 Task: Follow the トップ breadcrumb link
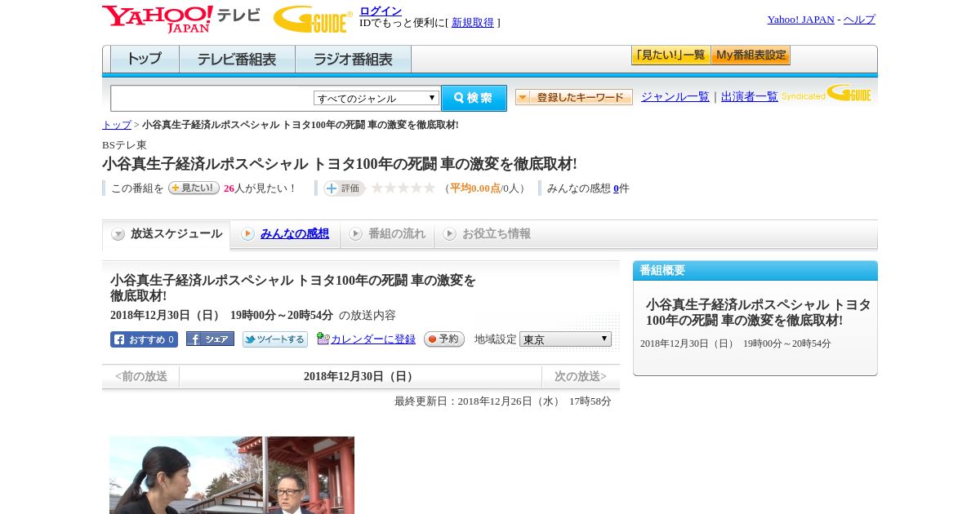(117, 125)
